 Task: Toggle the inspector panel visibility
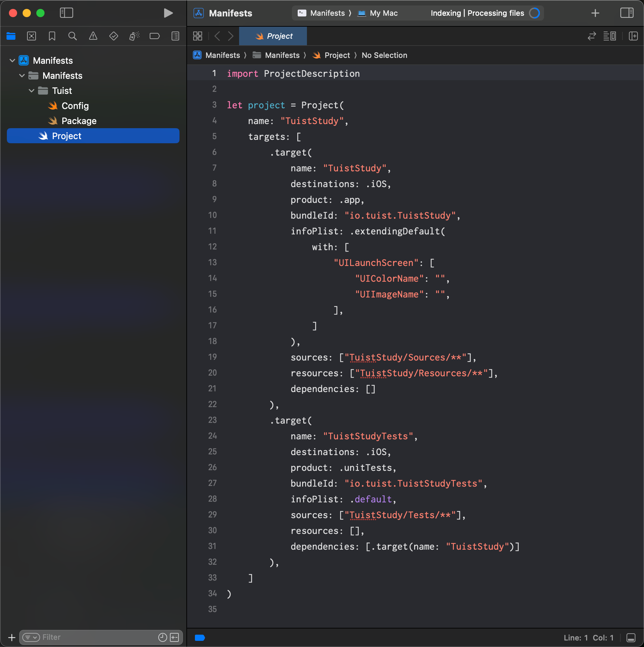tap(627, 13)
